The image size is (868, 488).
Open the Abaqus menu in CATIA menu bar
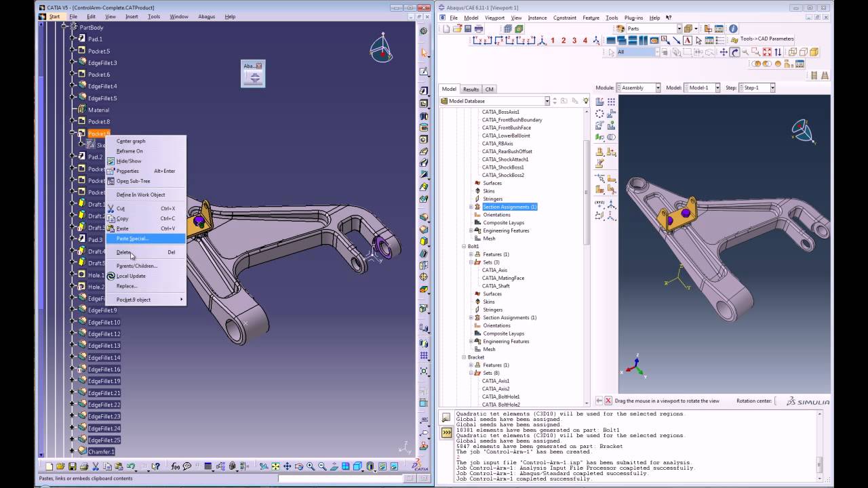pyautogui.click(x=206, y=16)
